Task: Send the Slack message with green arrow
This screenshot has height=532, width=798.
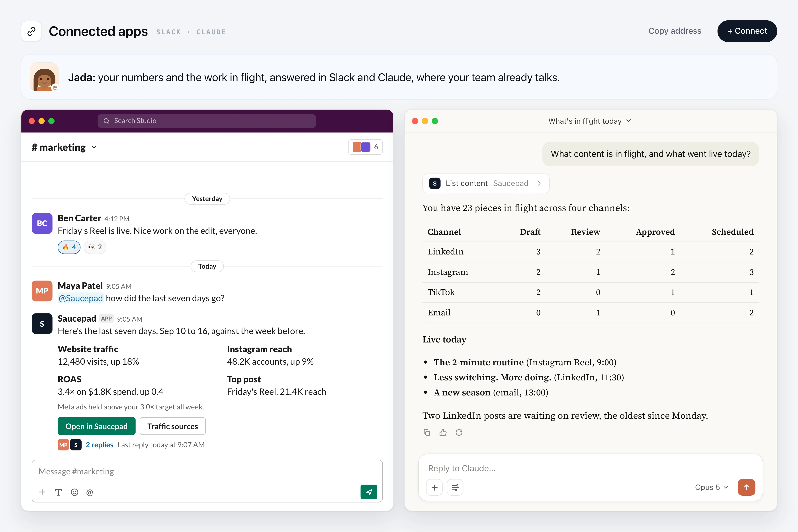Action: (x=369, y=492)
